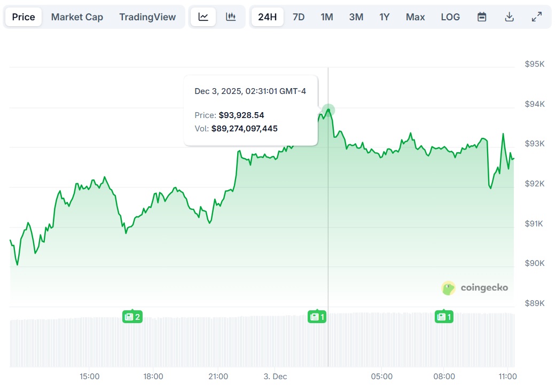The width and height of the screenshot is (556, 392).
Task: Open the TradingView tab
Action: [147, 17]
